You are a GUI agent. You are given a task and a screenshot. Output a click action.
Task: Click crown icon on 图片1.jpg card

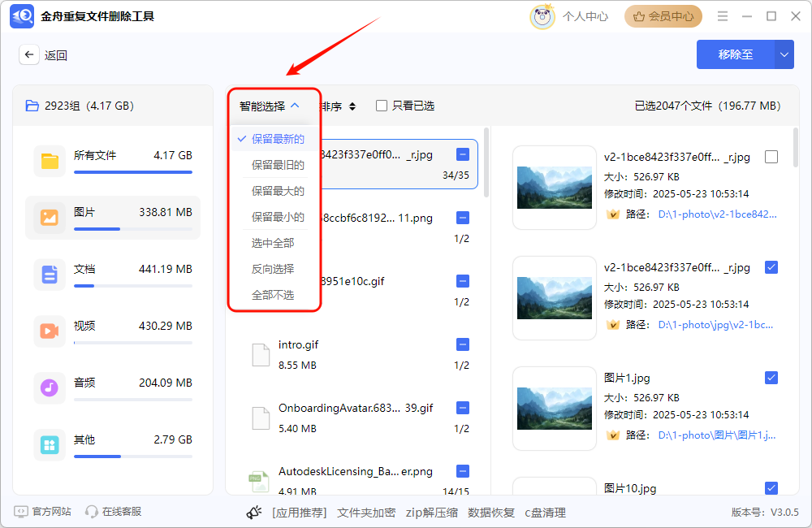pos(613,435)
